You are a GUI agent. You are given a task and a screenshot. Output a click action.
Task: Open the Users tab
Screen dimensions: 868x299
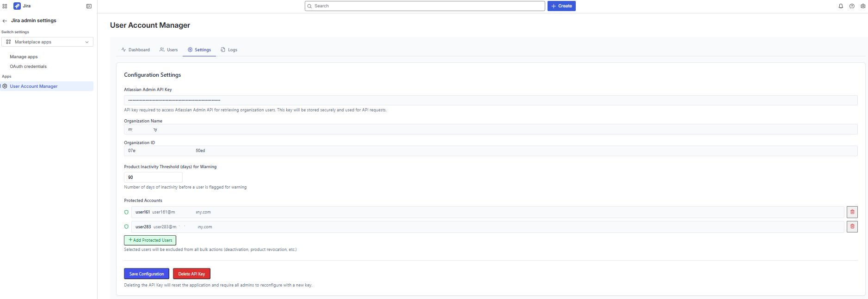pyautogui.click(x=169, y=50)
